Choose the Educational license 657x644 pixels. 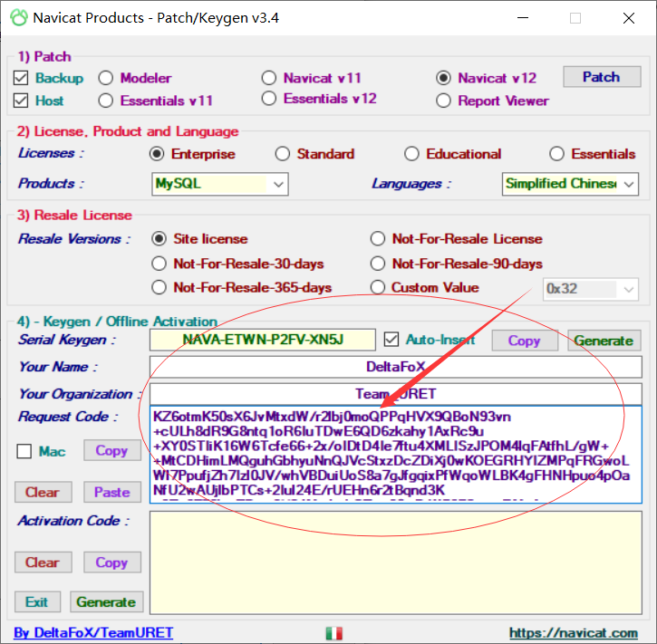pyautogui.click(x=411, y=154)
